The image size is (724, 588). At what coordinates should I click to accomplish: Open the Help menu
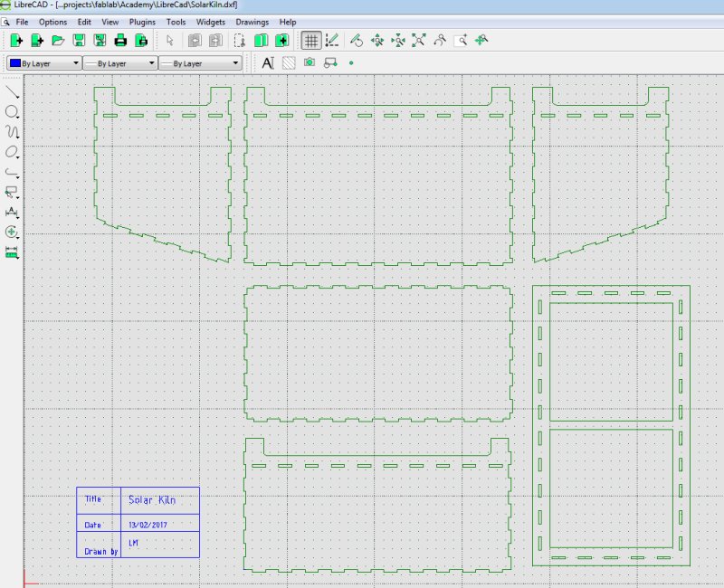tap(288, 22)
